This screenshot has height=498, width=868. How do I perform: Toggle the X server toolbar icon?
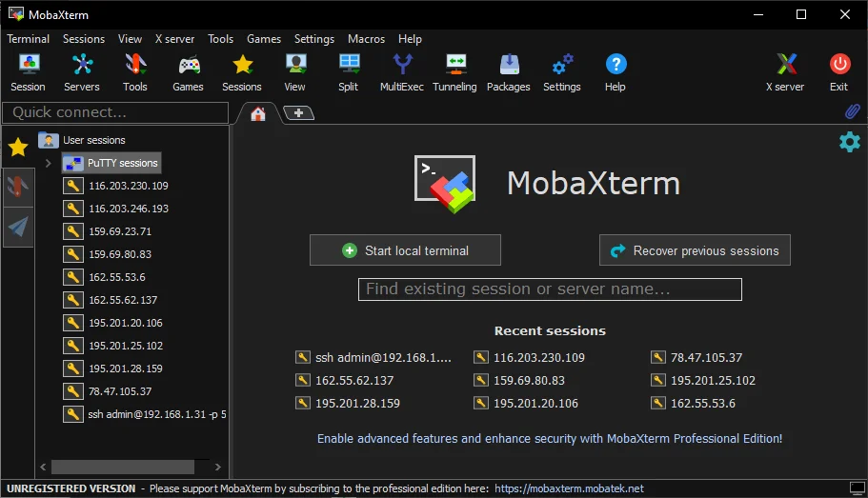pyautogui.click(x=785, y=72)
